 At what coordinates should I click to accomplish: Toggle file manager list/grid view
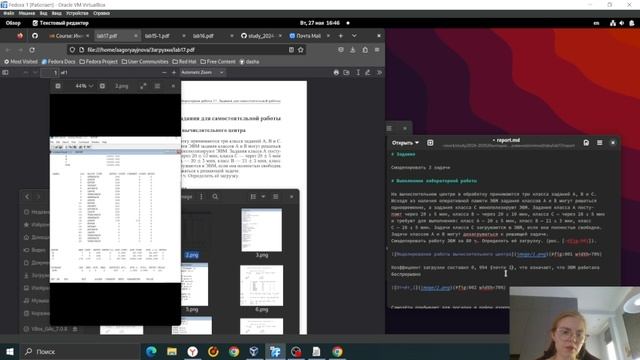click(x=253, y=197)
